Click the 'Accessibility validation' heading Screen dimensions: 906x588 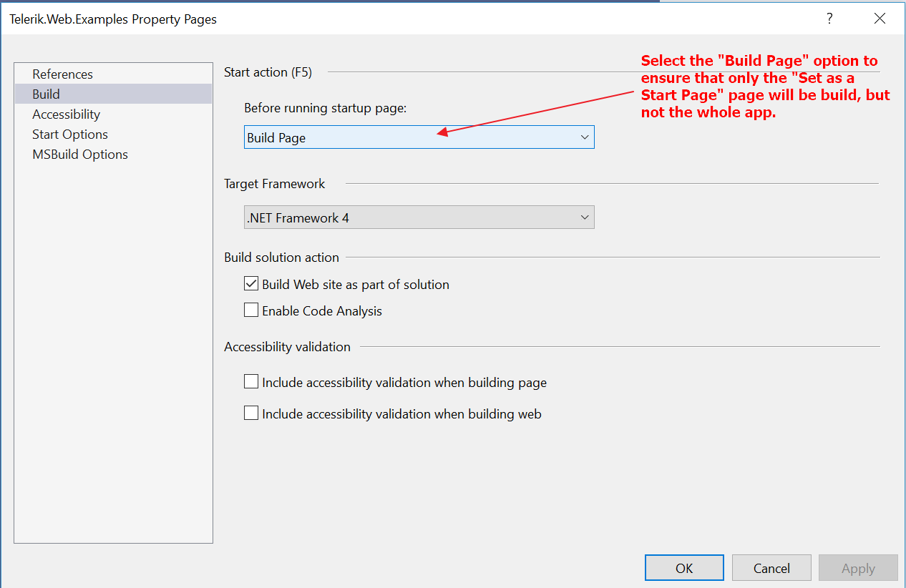(288, 346)
